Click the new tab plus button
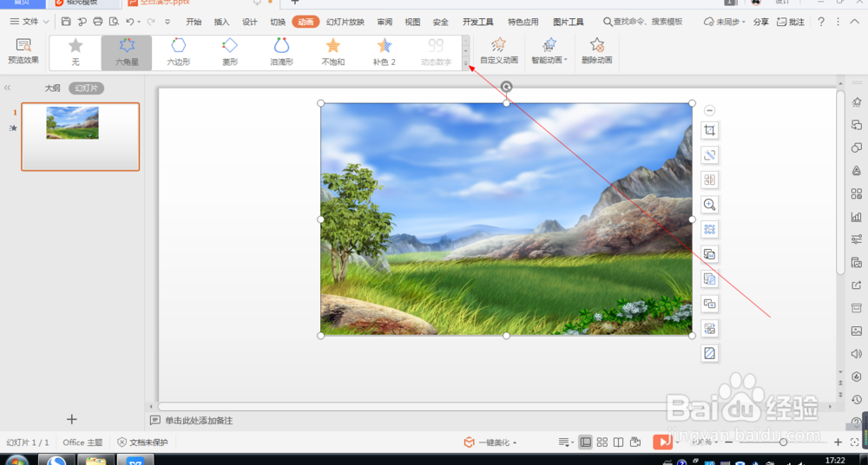This screenshot has height=465, width=868. [294, 3]
